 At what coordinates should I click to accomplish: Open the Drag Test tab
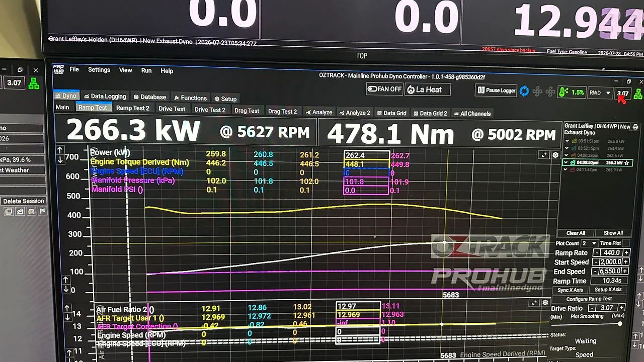point(247,111)
